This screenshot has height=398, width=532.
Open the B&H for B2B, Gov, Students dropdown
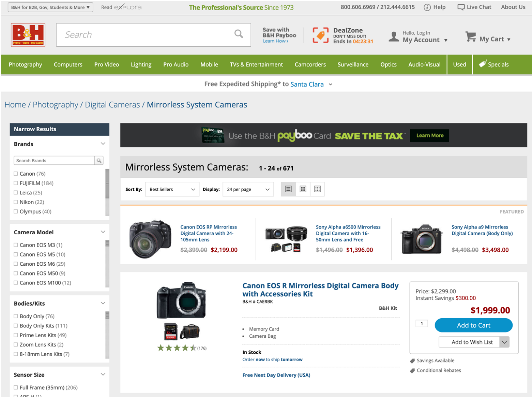coord(50,7)
